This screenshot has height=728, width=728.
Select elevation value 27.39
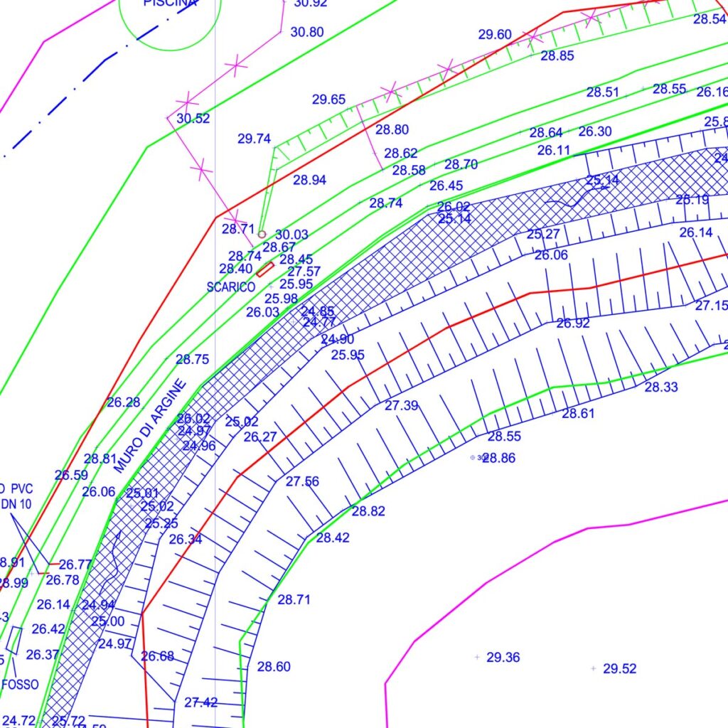[x=401, y=406]
